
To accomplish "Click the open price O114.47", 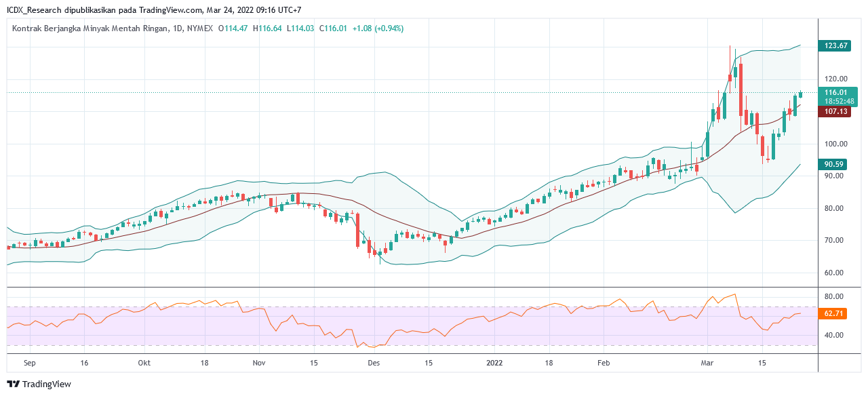I will pos(232,28).
